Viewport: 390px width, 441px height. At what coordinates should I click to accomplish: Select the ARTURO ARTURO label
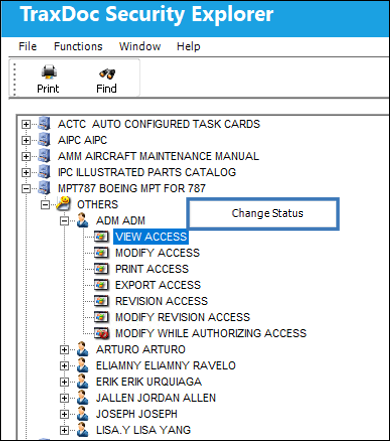[x=141, y=349]
